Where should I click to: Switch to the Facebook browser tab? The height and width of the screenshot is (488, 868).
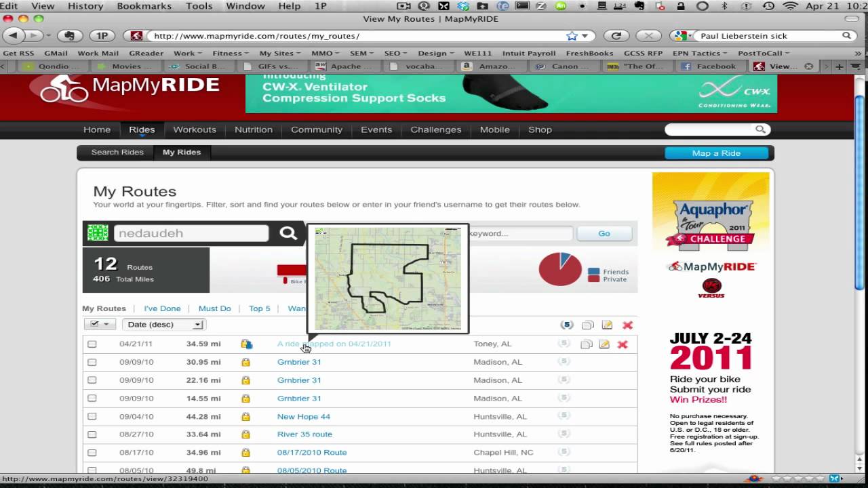pos(709,66)
